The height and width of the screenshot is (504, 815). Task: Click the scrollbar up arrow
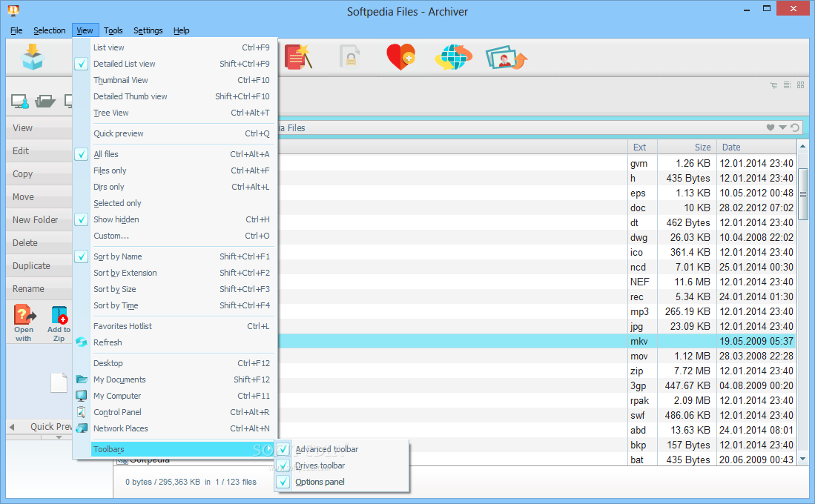coord(803,147)
